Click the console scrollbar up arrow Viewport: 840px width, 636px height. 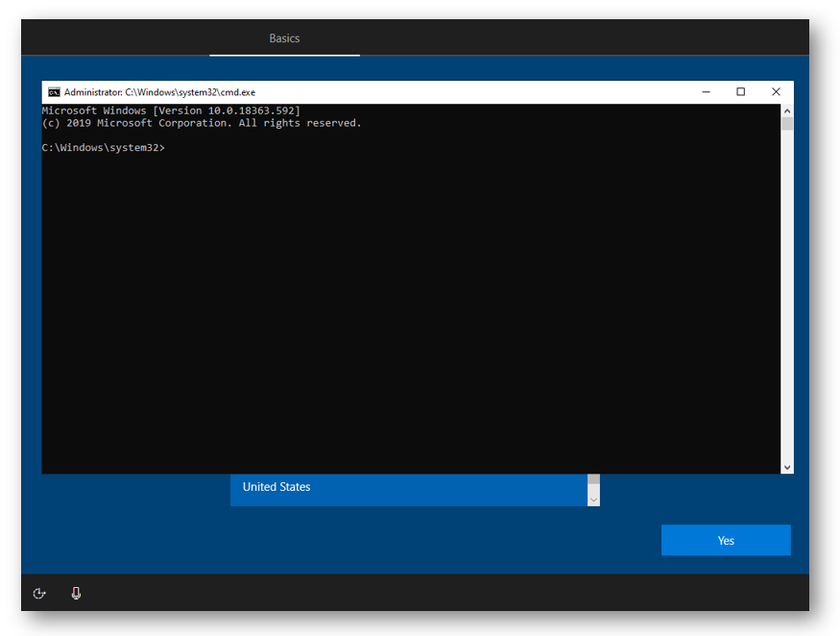click(787, 110)
